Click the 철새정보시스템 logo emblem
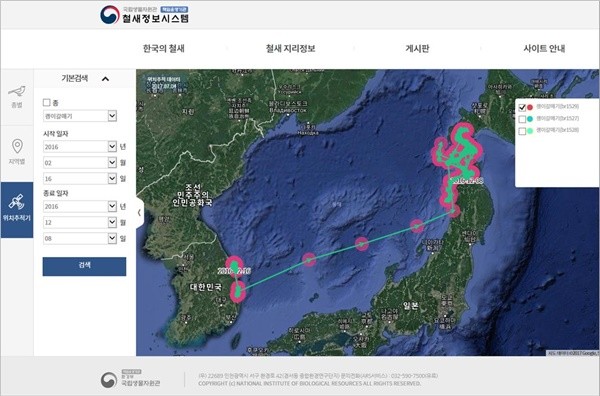 pyautogui.click(x=110, y=15)
